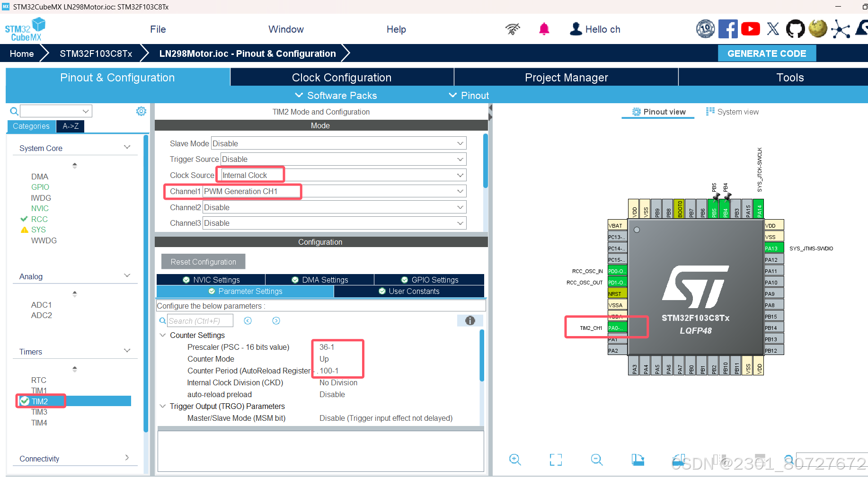Open the ST community network icon
This screenshot has height=479, width=868.
pyautogui.click(x=841, y=29)
